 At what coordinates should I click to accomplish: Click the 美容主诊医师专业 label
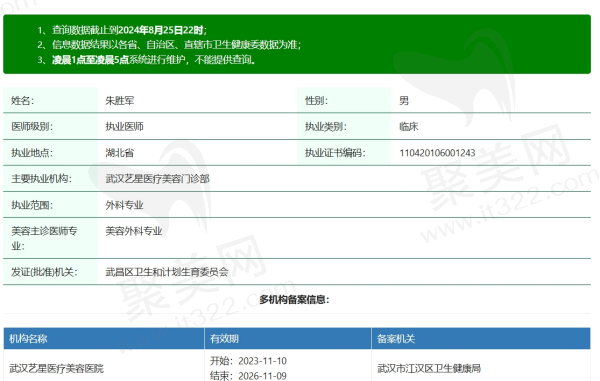coord(44,238)
